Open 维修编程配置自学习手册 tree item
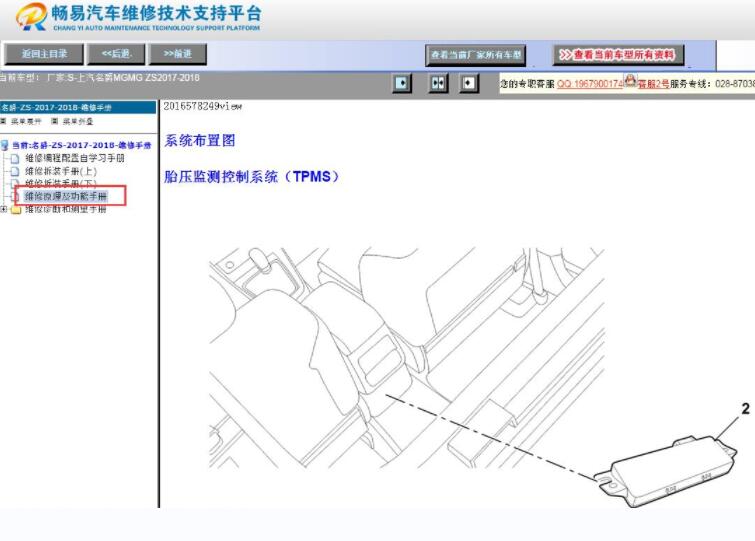The image size is (755, 541). (75, 158)
